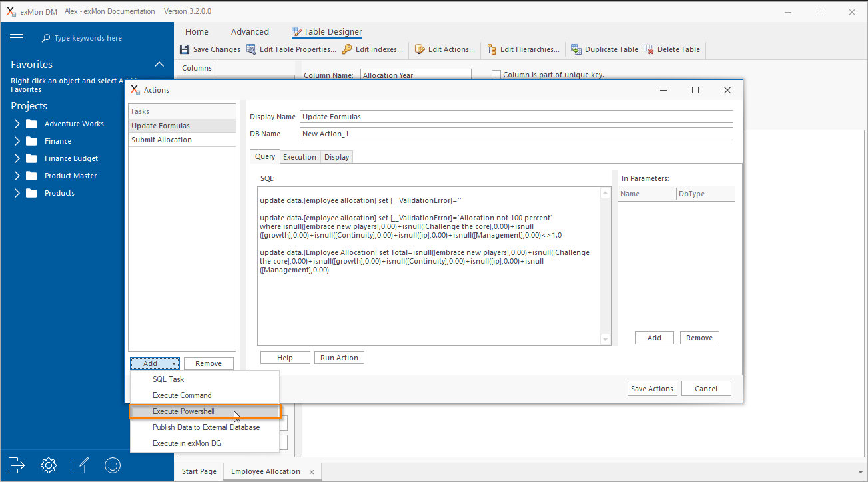Click Save Actions button

point(652,389)
